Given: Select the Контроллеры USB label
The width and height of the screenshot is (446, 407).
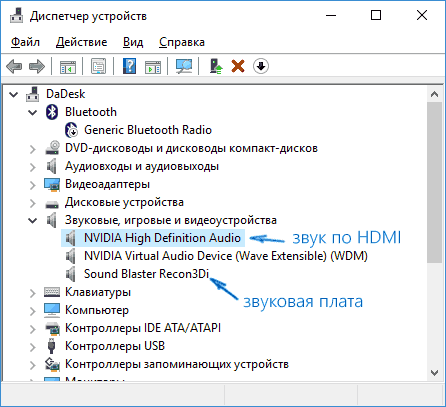Looking at the screenshot, I should click(115, 346).
